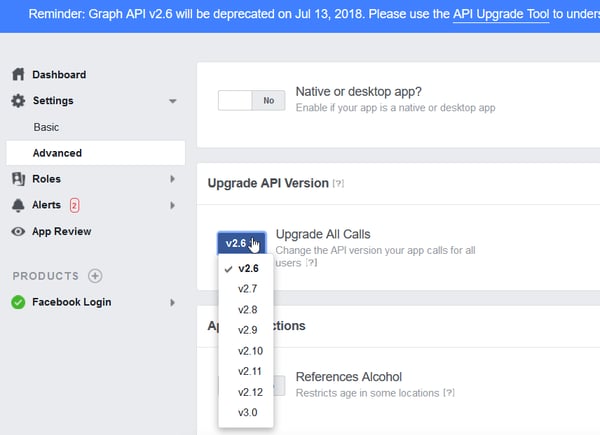The width and height of the screenshot is (600, 435).
Task: Go to Dashboard in the sidebar
Action: coord(59,75)
